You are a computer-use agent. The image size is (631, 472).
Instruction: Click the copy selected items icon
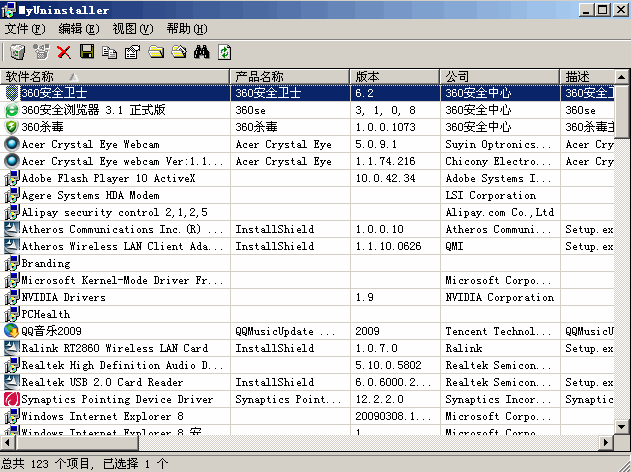tap(109, 52)
